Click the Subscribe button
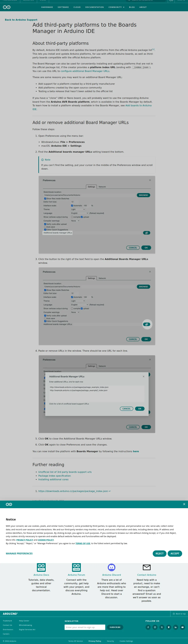Screen dimensions: 188x644 pos(115,627)
